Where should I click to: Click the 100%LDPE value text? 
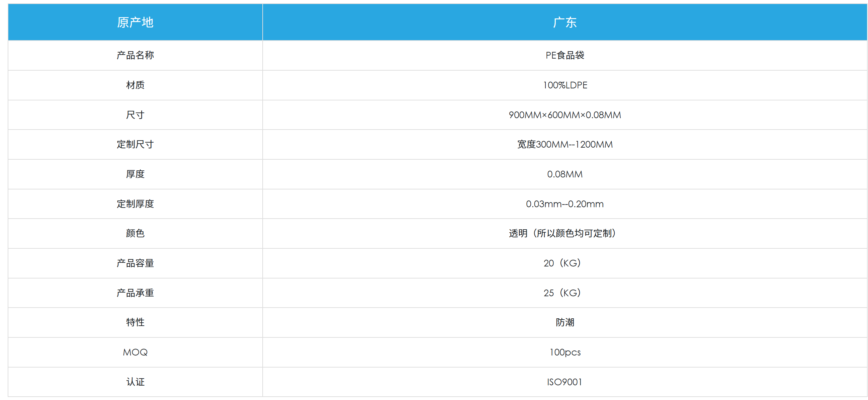[x=565, y=85]
